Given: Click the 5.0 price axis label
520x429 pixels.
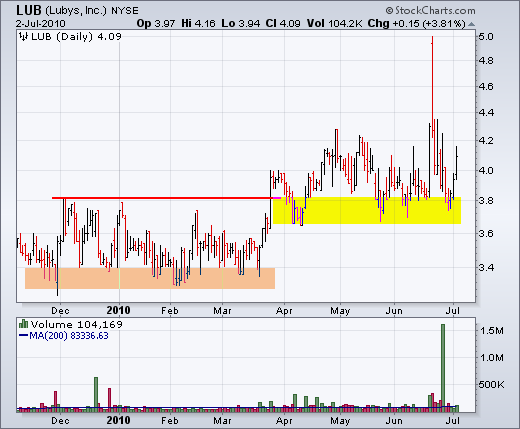Looking at the screenshot, I should [486, 36].
